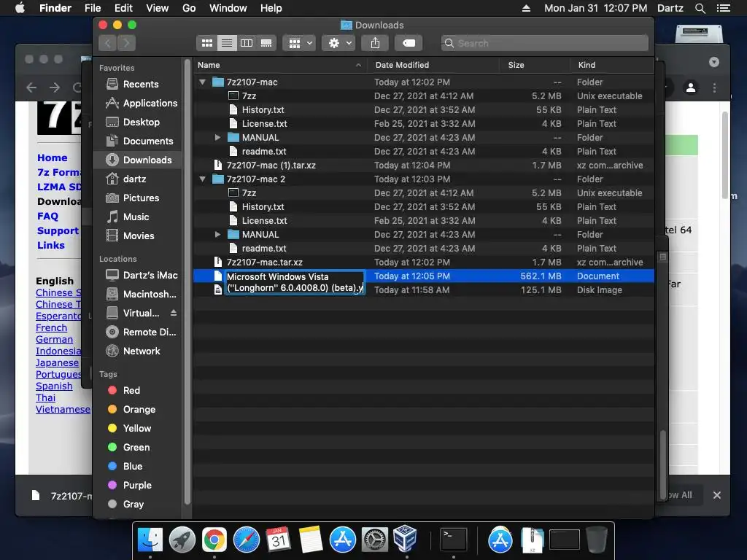747x560 pixels.
Task: Select the 7z2107-mac (1).tar.xz file
Action: [424, 166]
